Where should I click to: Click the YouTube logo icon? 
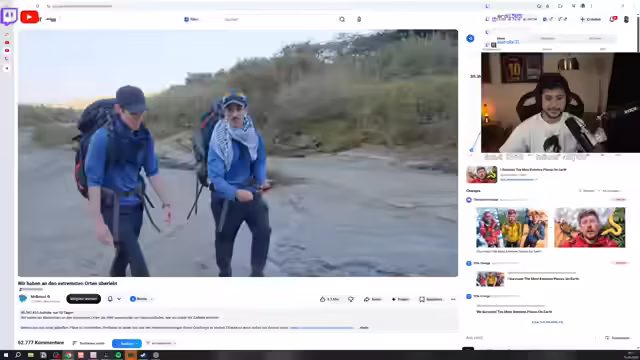[29, 17]
